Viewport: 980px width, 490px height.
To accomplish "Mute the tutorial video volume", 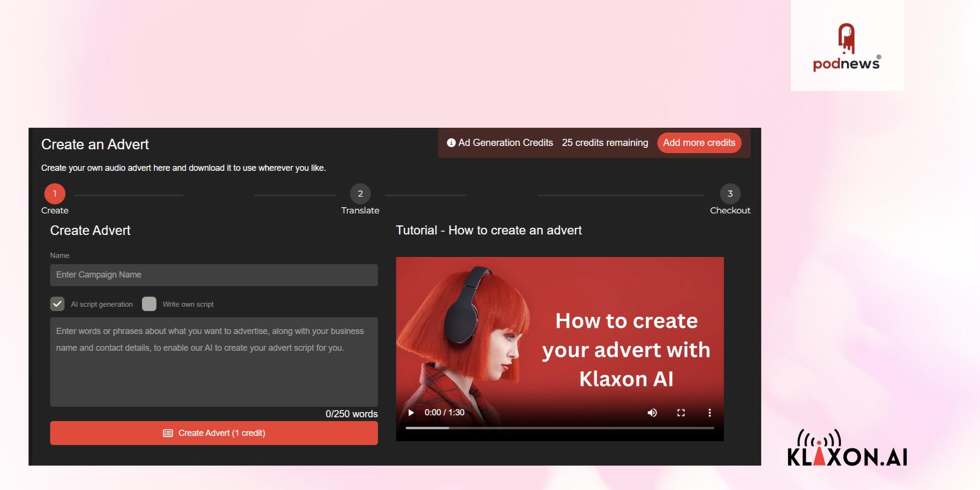I will (652, 412).
